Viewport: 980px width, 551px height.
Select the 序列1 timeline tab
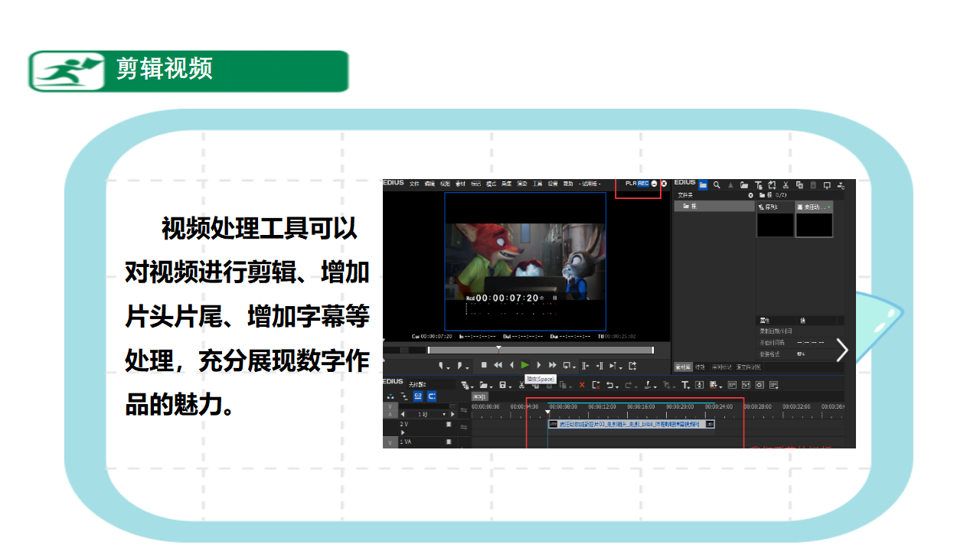[x=479, y=396]
